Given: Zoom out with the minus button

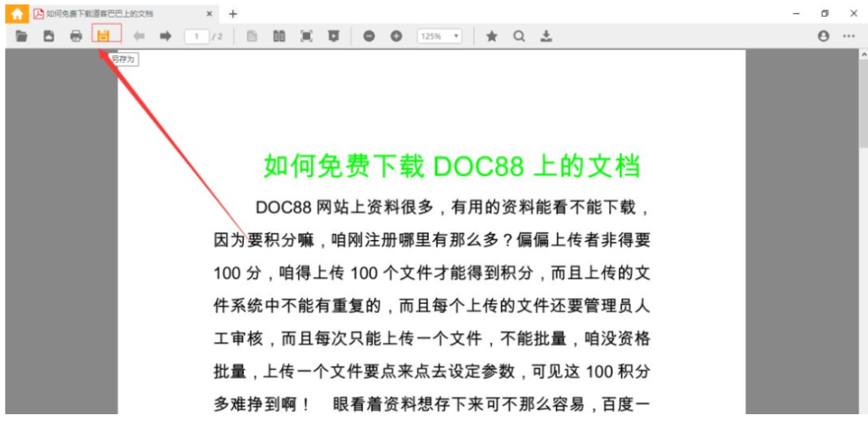Looking at the screenshot, I should (369, 36).
